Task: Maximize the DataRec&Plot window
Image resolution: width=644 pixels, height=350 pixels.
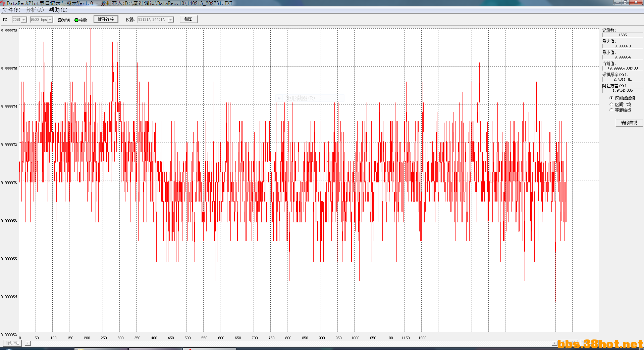Action: (x=626, y=2)
